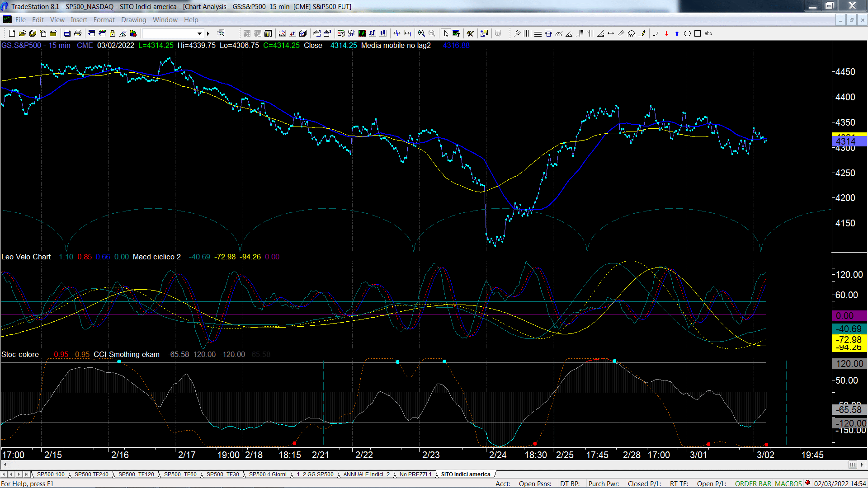Select the parallel lines channel tool

tap(621, 33)
